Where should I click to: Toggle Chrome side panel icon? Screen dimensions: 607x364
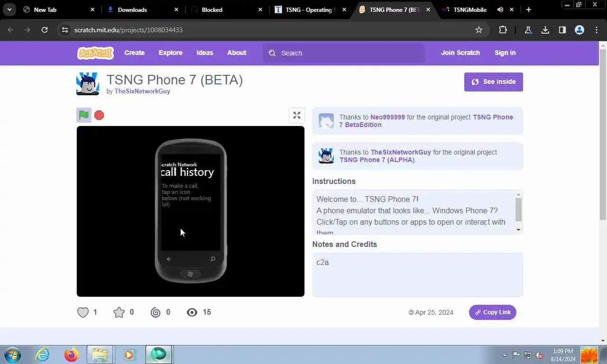pos(562,30)
